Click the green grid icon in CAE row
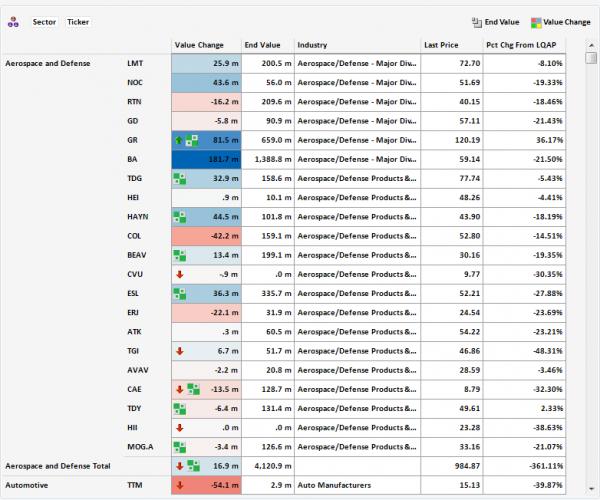The width and height of the screenshot is (600, 500). 193,389
